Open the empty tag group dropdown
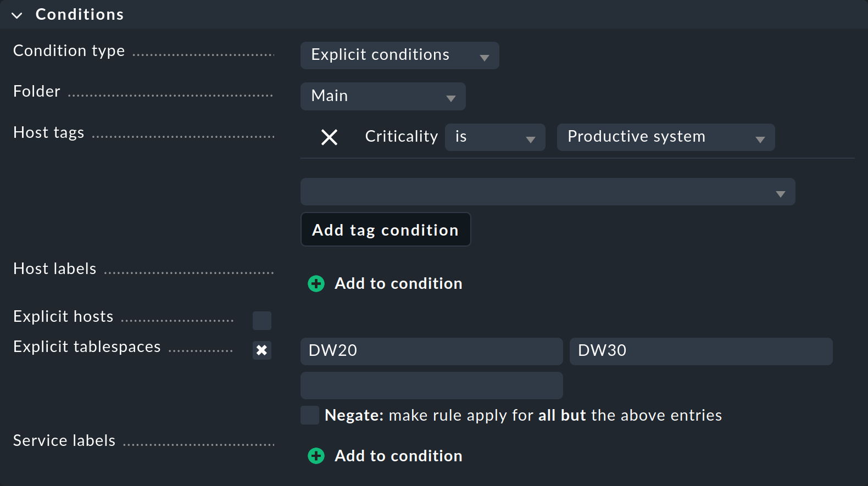This screenshot has width=868, height=486. click(548, 192)
